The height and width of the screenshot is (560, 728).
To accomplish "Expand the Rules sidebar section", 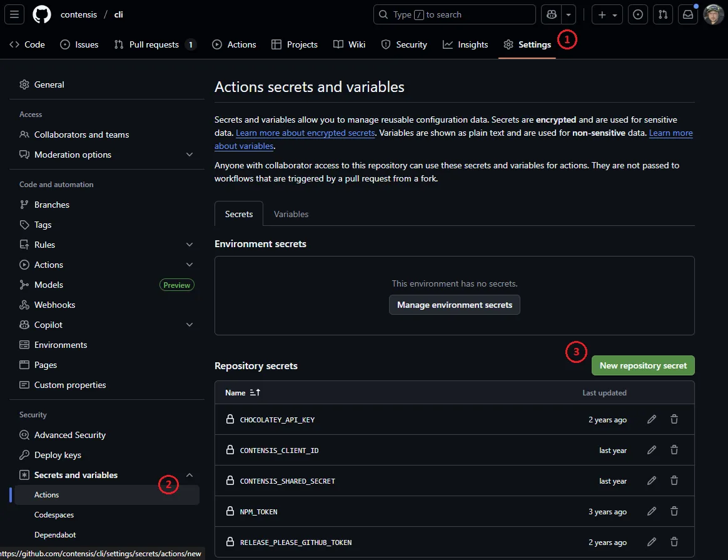I will coord(190,245).
